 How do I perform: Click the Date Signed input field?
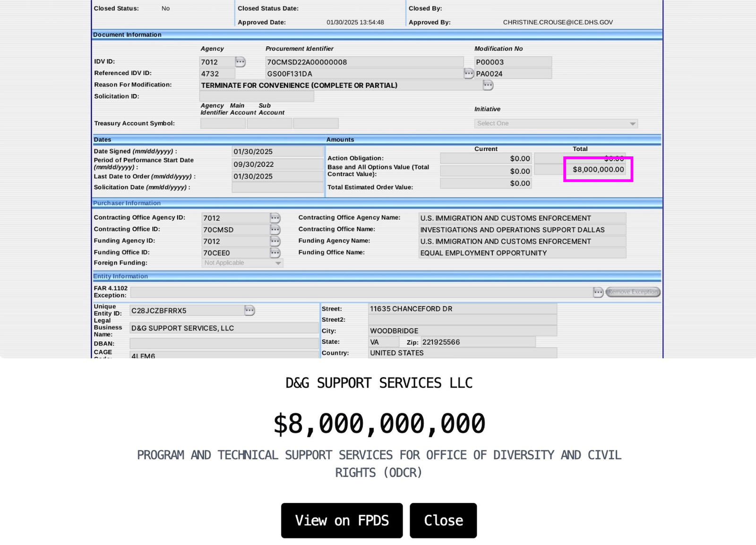click(x=277, y=152)
